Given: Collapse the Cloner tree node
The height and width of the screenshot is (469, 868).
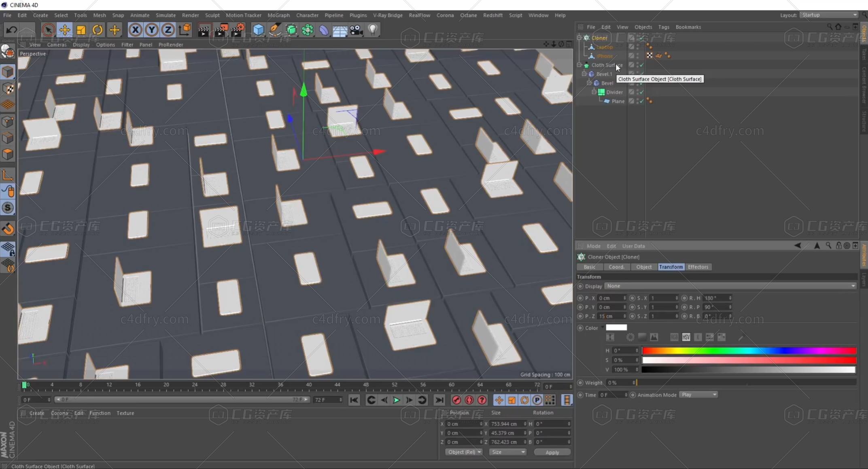Looking at the screenshot, I should click(579, 38).
